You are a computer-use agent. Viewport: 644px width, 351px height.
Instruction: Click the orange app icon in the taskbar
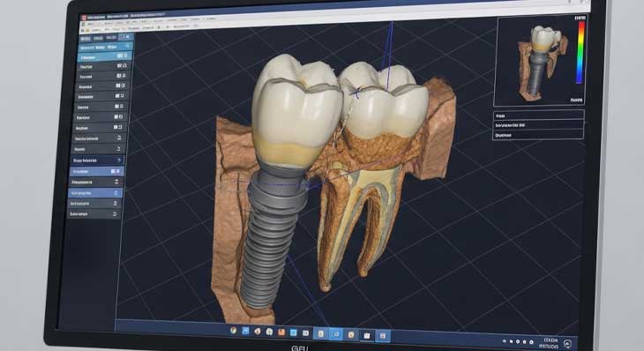coord(281,332)
